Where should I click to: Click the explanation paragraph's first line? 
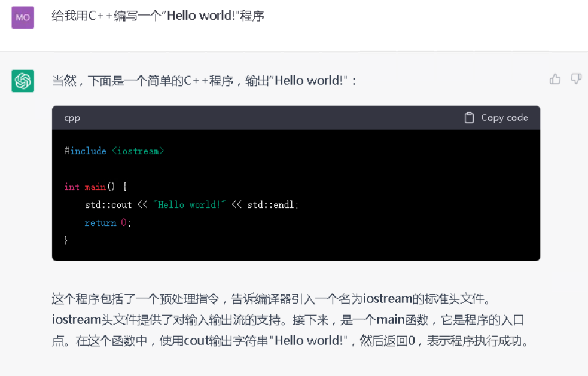coord(271,299)
